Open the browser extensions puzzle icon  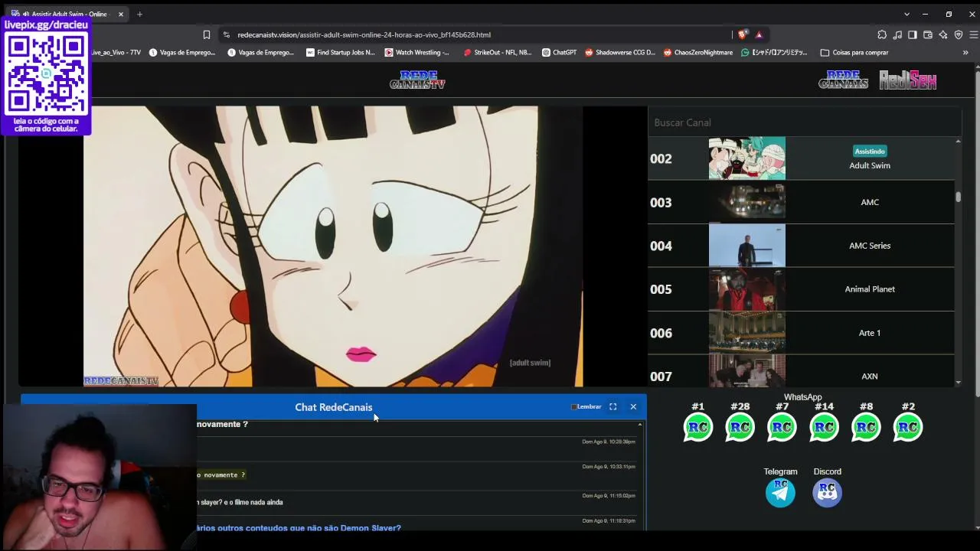[882, 34]
